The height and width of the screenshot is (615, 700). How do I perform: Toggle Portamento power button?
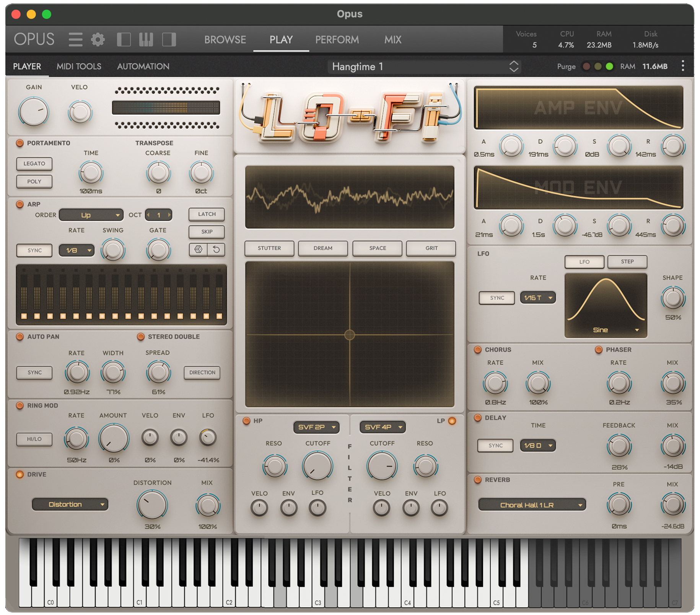20,143
